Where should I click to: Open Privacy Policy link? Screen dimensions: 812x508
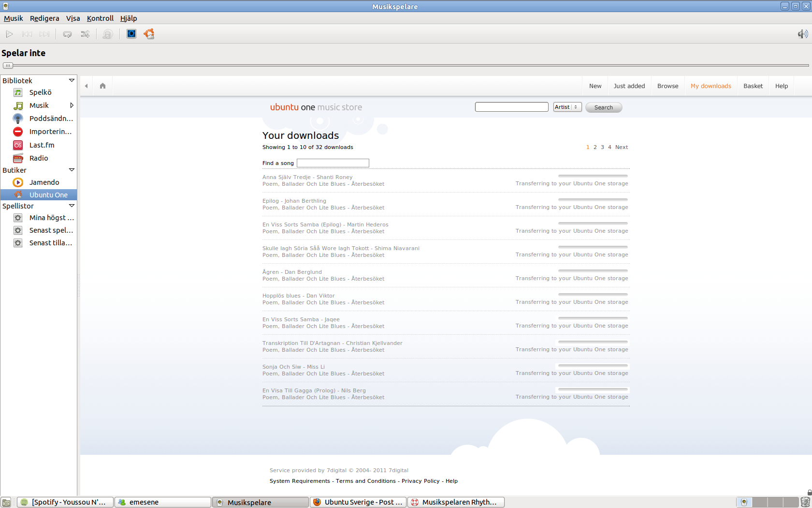420,481
